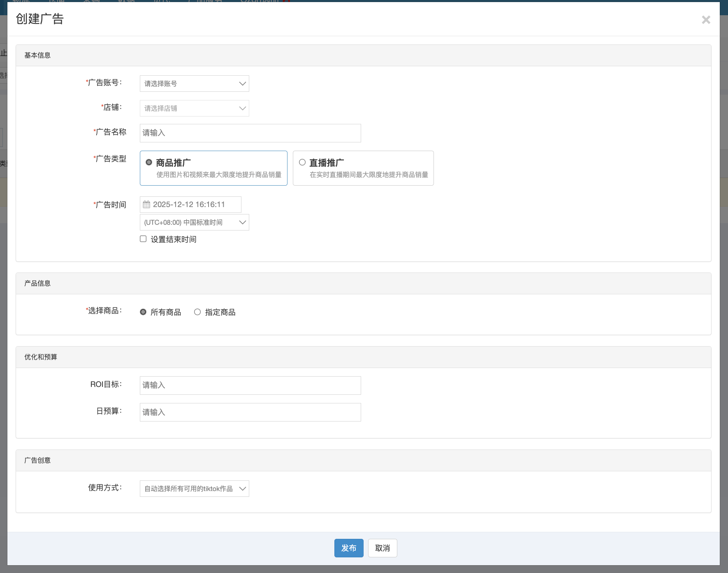728x573 pixels.
Task: Click the calendar icon in 广告时间 field
Action: pyautogui.click(x=146, y=205)
